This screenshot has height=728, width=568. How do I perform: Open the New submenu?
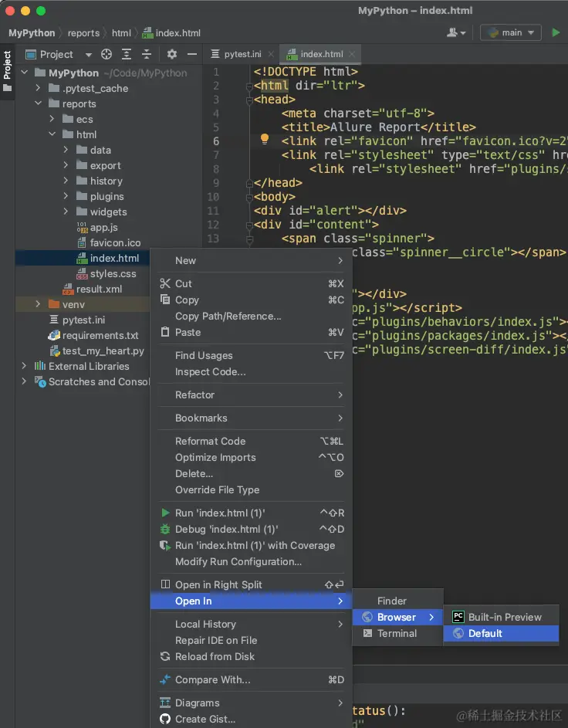251,260
